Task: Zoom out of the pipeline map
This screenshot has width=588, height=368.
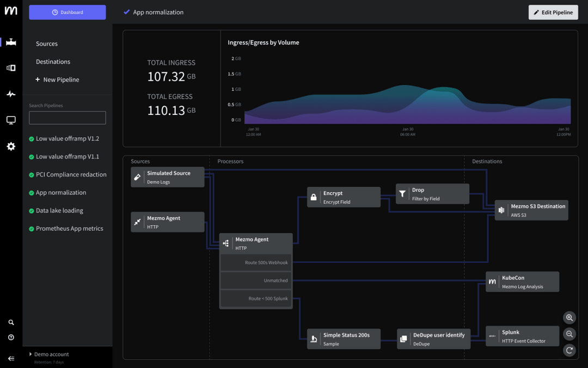Action: pos(569,334)
